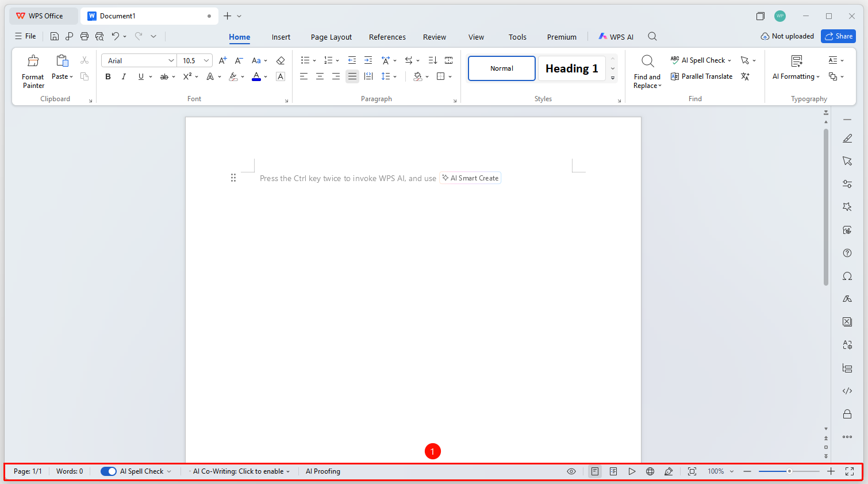Click the Parallel Translate tool
The width and height of the screenshot is (868, 484).
coord(701,76)
